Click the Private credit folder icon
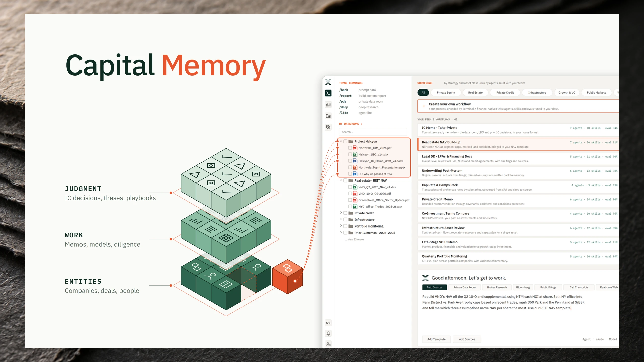The image size is (644, 362). click(351, 213)
